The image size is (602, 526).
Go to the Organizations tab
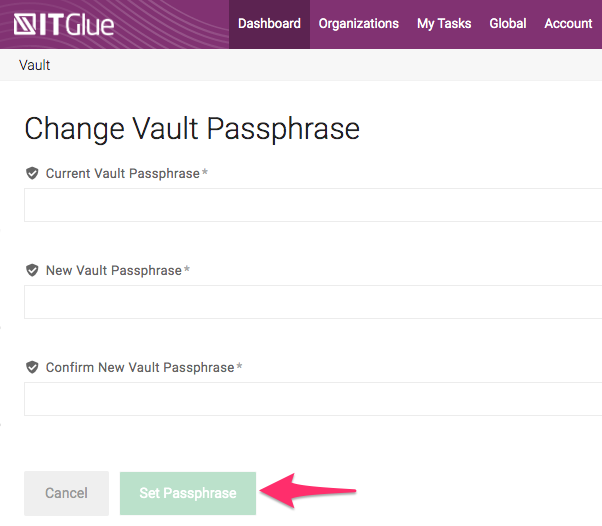point(358,24)
